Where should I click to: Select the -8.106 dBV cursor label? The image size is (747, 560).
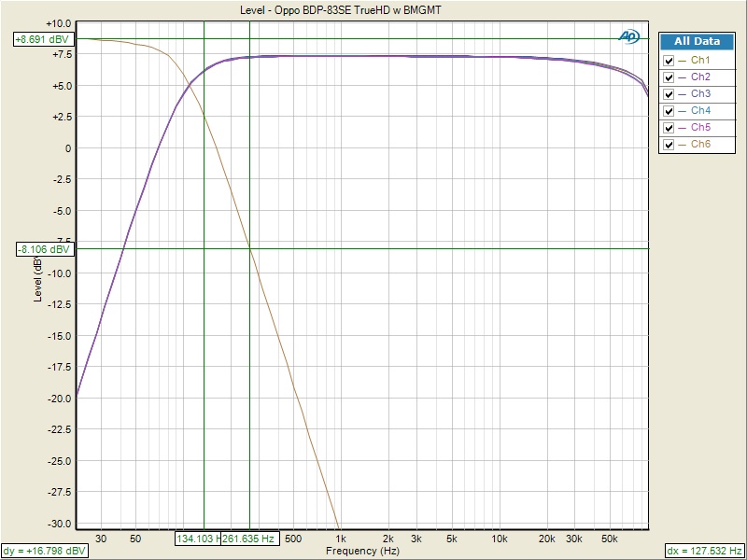tap(43, 249)
